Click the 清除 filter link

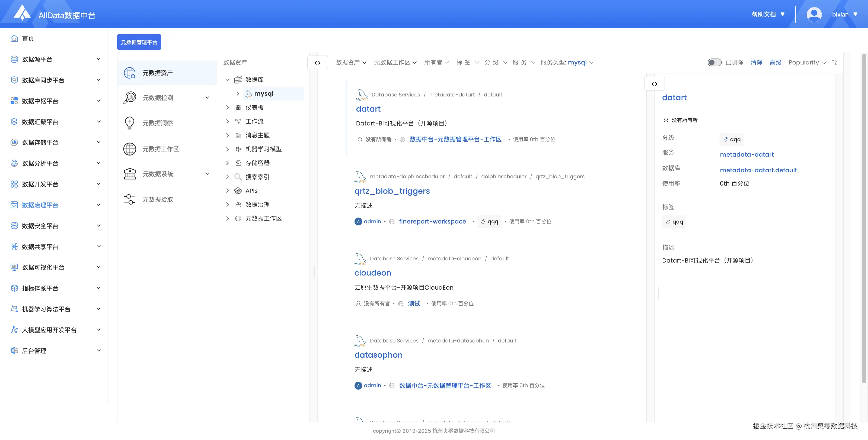(x=756, y=62)
